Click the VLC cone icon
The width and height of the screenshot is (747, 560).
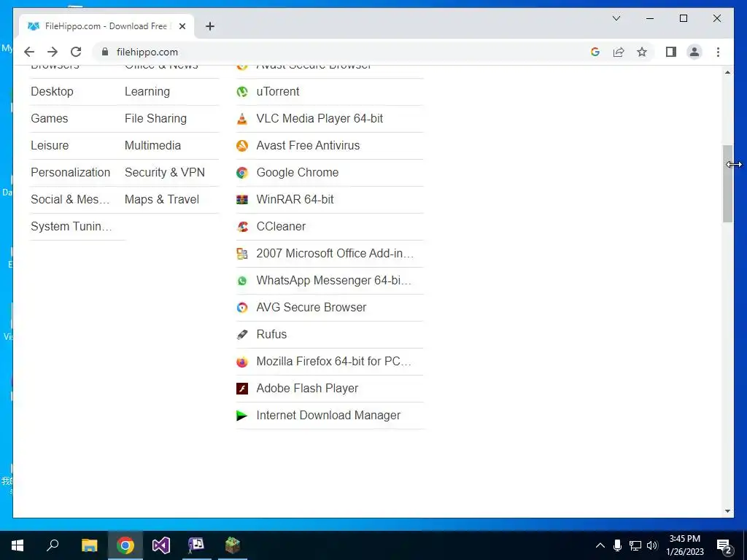pyautogui.click(x=242, y=119)
